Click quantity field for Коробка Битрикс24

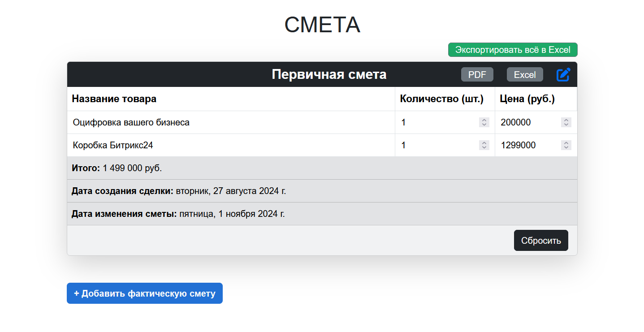click(445, 145)
